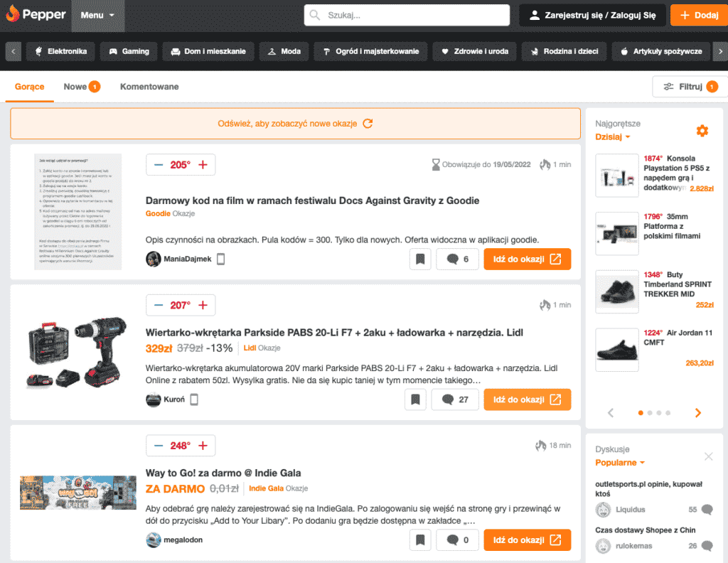The height and width of the screenshot is (563, 728).
Task: Click the refresh icon in the new deals banner
Action: pos(368,124)
